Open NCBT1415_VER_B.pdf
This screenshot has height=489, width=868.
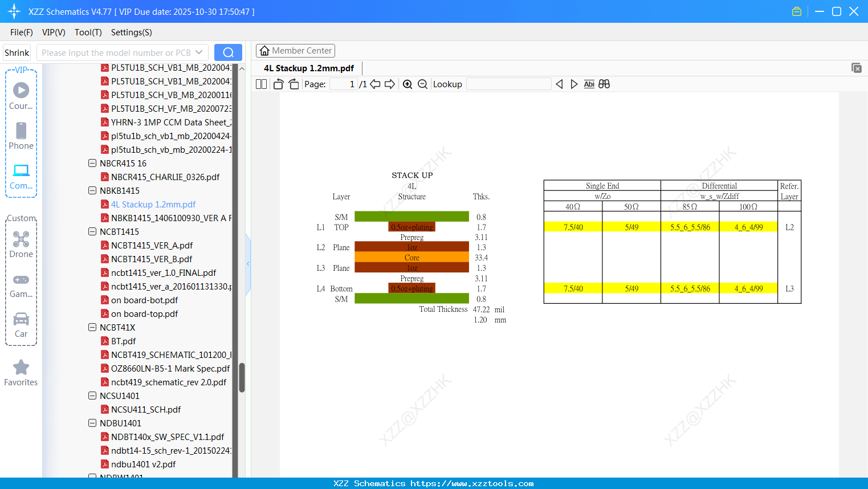pyautogui.click(x=152, y=259)
